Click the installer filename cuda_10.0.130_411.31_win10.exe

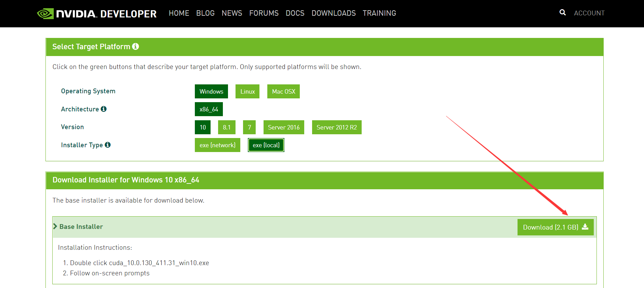[x=159, y=263]
